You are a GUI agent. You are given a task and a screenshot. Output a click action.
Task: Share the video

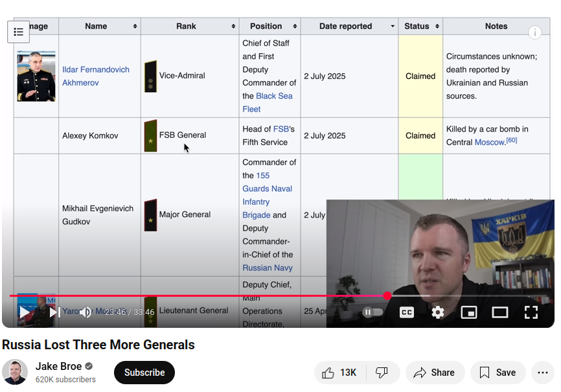pos(435,373)
